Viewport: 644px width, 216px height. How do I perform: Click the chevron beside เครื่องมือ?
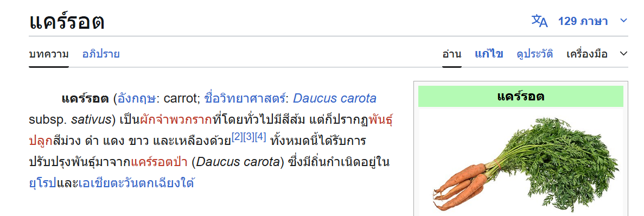tap(624, 53)
